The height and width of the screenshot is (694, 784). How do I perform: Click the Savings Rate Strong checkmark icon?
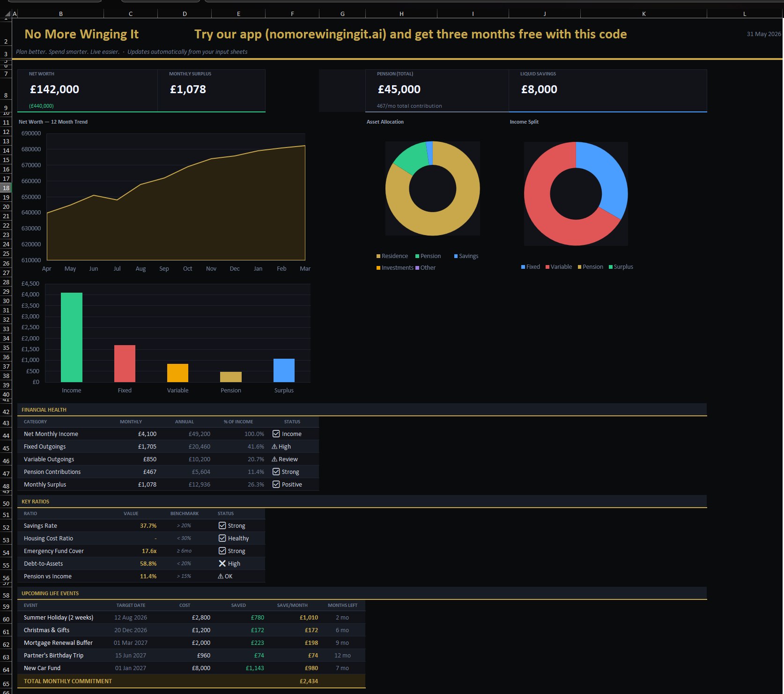click(222, 525)
